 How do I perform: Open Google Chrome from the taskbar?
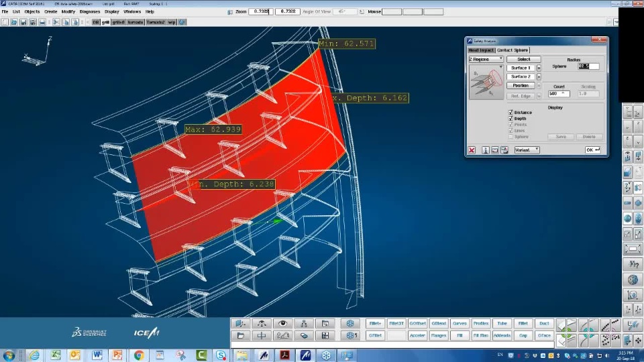tap(138, 355)
